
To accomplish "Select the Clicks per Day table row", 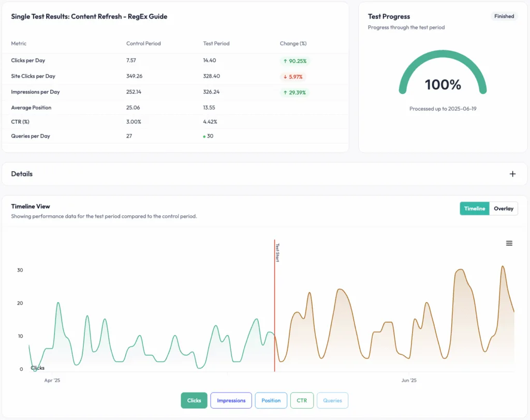I will (x=104, y=61).
